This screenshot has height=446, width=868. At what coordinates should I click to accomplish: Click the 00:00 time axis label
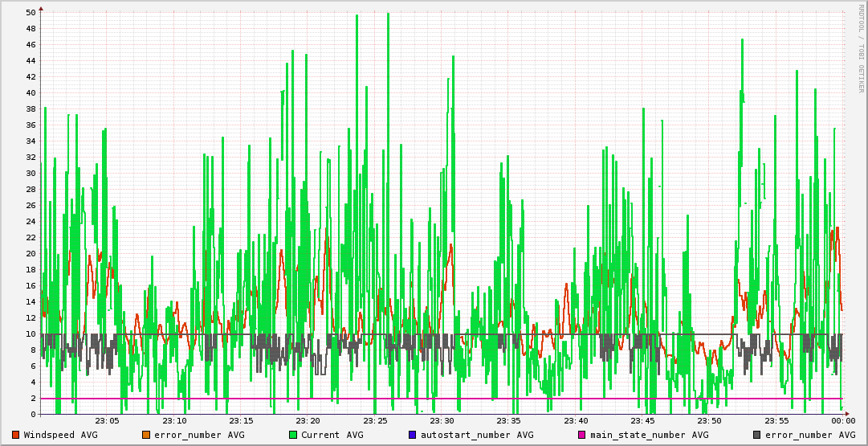(x=842, y=421)
